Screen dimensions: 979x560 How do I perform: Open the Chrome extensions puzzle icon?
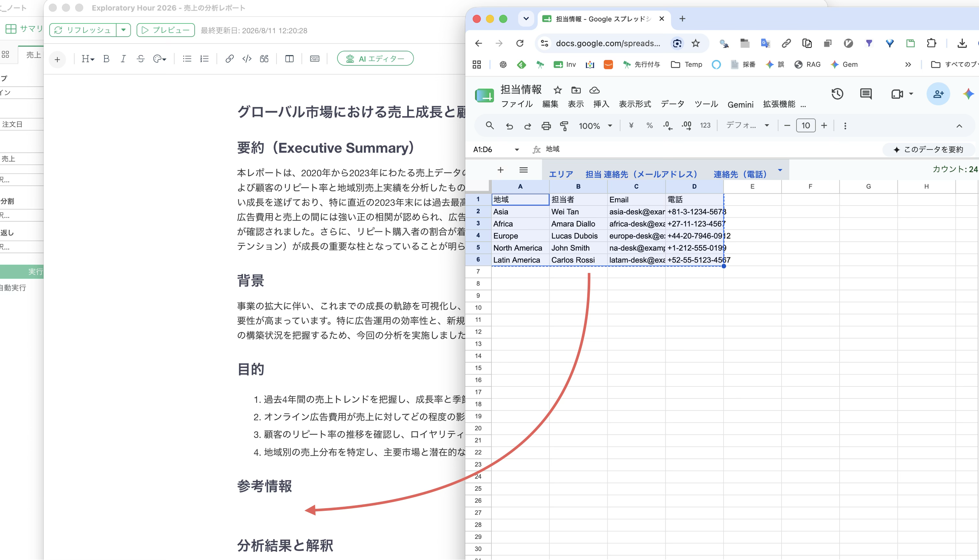pyautogui.click(x=931, y=43)
